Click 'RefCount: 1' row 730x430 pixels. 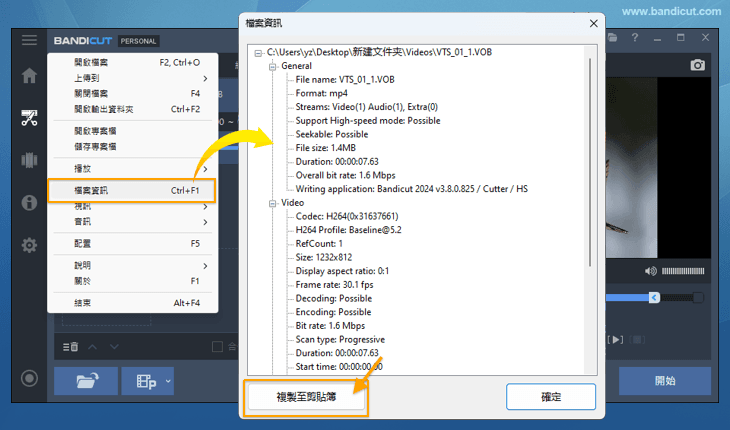tap(319, 244)
